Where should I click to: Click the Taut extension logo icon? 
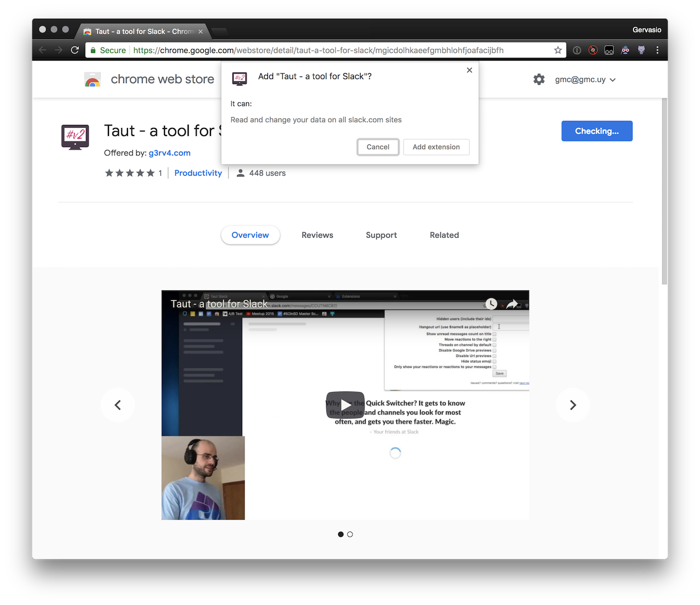[x=75, y=137]
